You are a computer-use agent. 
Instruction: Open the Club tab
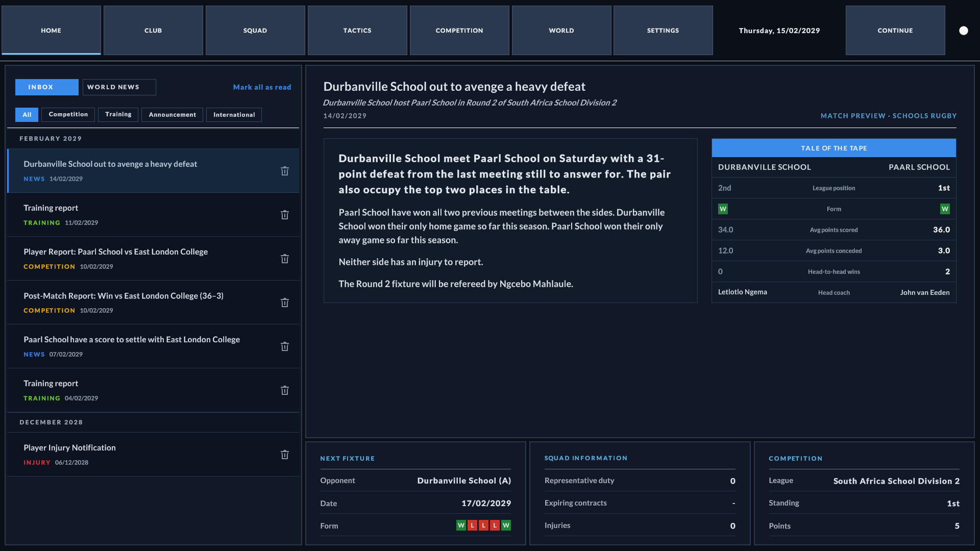click(x=153, y=30)
